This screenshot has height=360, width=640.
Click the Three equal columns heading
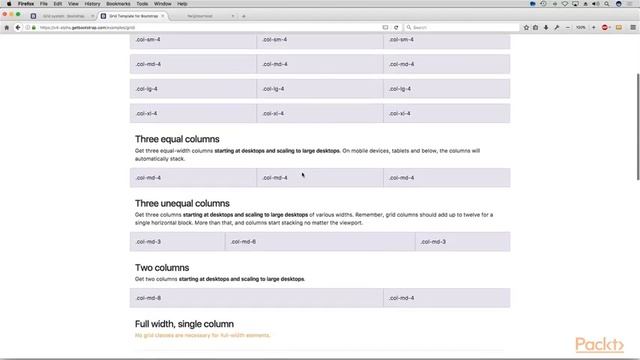click(x=177, y=139)
